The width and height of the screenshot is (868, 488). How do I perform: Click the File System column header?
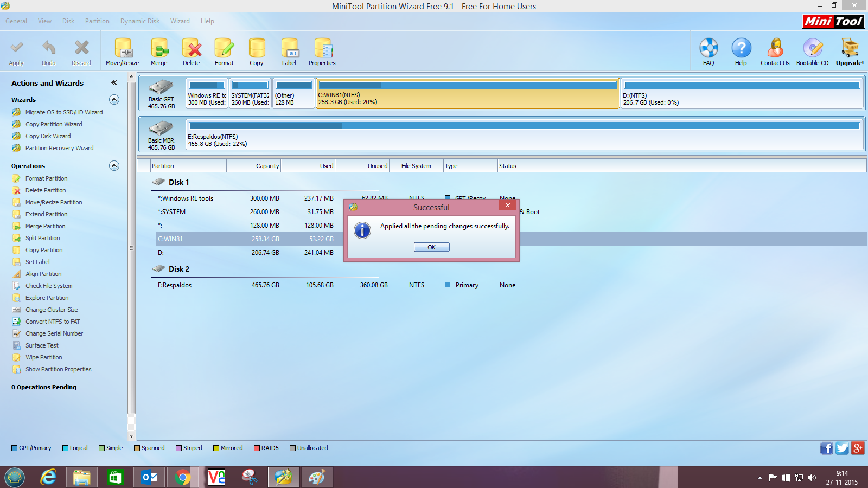pyautogui.click(x=416, y=166)
